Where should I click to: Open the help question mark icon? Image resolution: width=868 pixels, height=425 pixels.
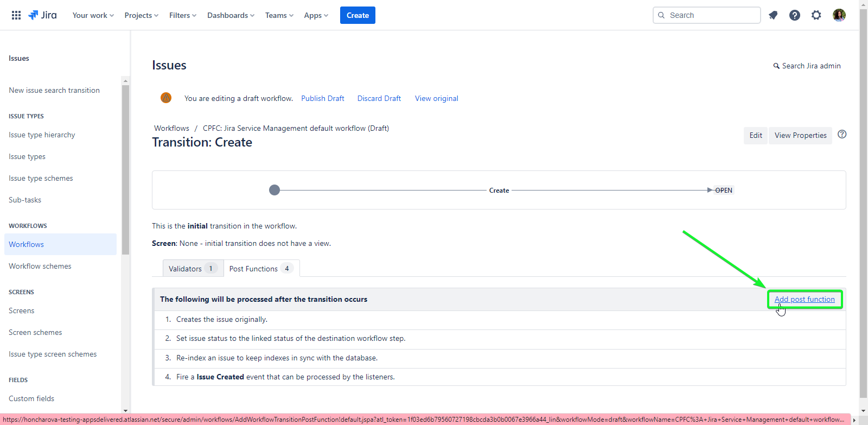pyautogui.click(x=795, y=15)
